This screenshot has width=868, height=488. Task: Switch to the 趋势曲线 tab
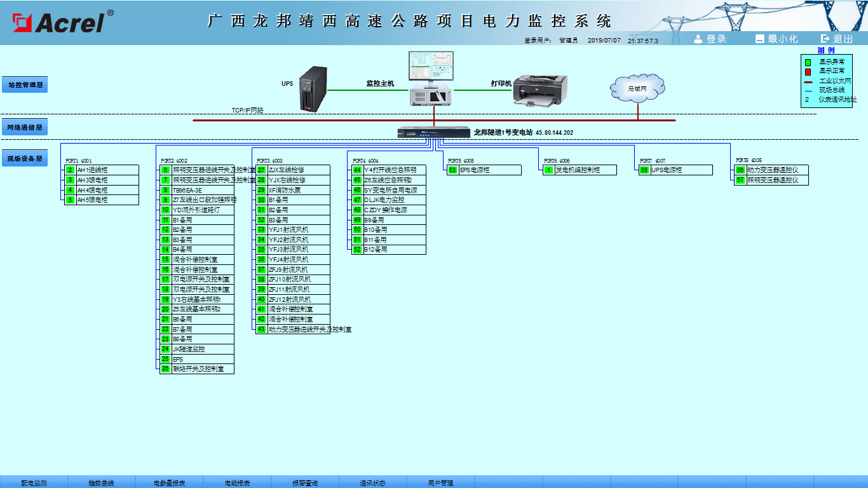(x=102, y=483)
